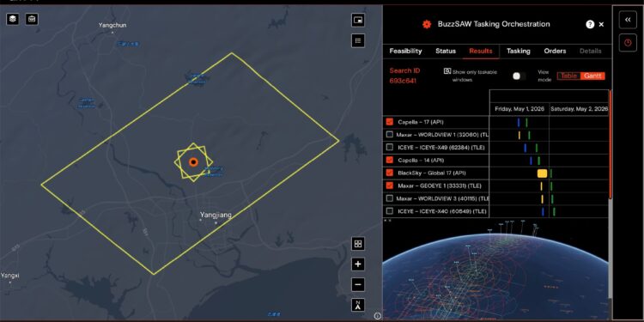Screen dimensions: 644x322
Task: Switch view mode to Table
Action: 568,76
